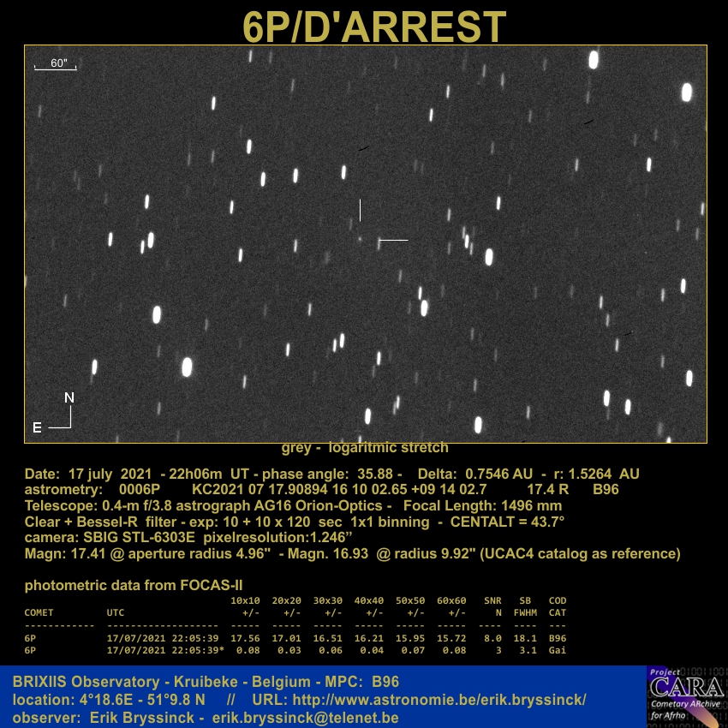728x728 pixels.
Task: Click the 60x60 column header
Action: [x=451, y=600]
